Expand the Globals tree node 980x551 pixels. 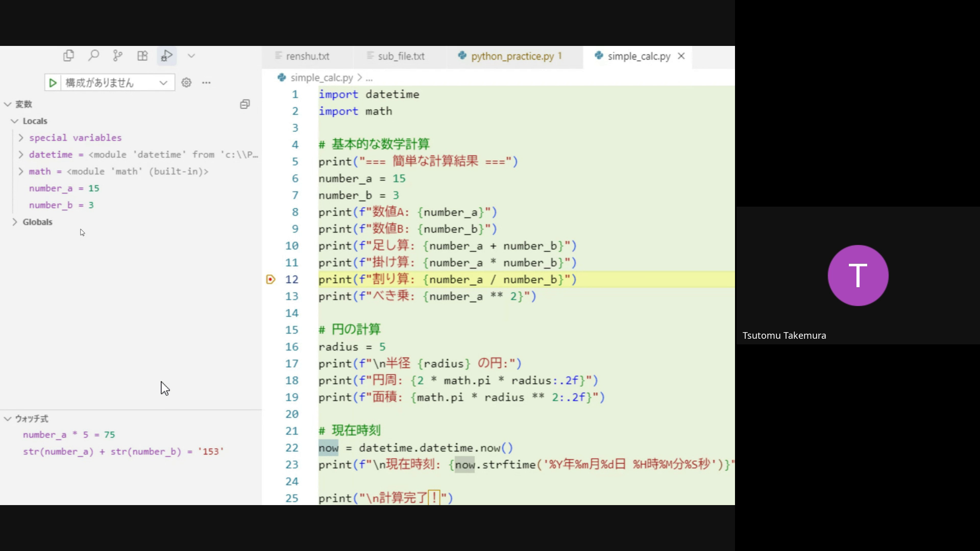(x=15, y=222)
